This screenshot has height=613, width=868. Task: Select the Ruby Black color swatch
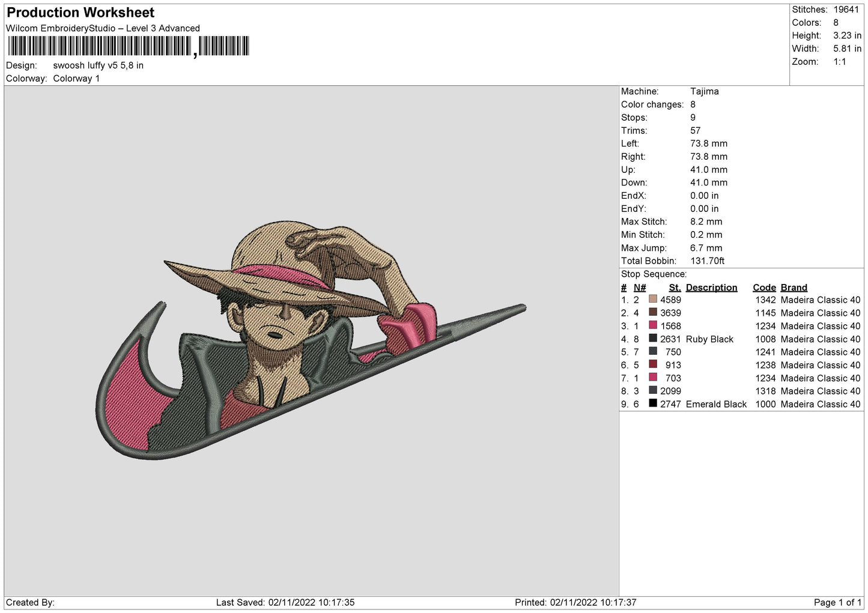(653, 339)
